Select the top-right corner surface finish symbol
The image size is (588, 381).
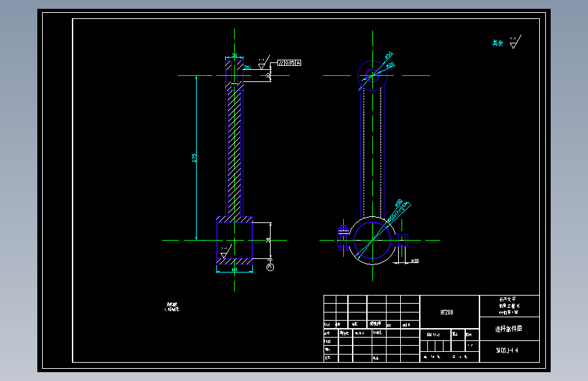tap(515, 41)
